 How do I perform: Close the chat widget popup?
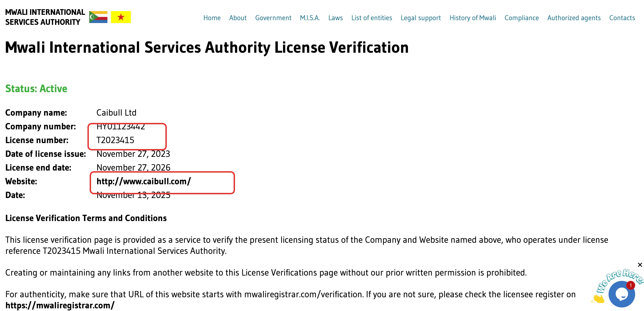(x=640, y=265)
